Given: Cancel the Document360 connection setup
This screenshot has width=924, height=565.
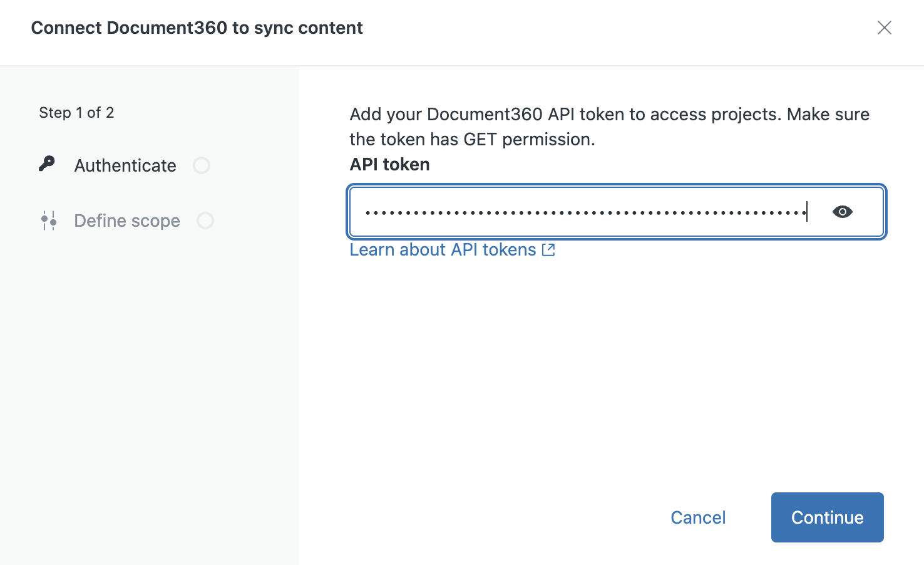Looking at the screenshot, I should 698,517.
